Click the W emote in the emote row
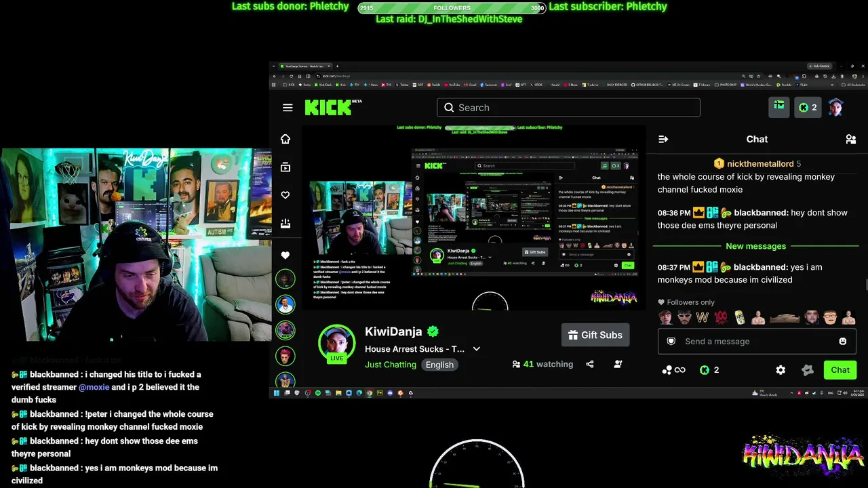This screenshot has height=488, width=868. 703,317
